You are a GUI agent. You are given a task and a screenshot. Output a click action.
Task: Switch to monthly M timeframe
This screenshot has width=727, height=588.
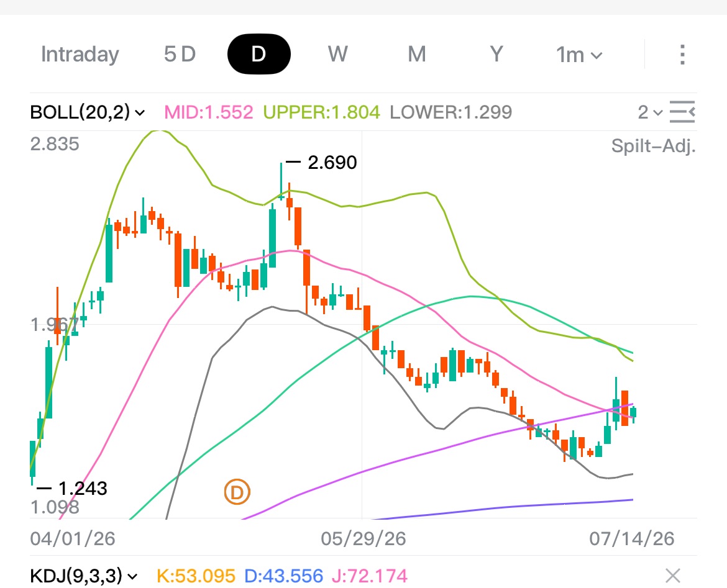[417, 54]
